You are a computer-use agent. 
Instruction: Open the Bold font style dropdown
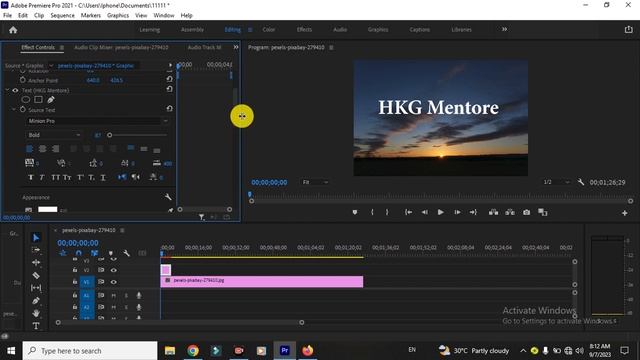[x=54, y=135]
